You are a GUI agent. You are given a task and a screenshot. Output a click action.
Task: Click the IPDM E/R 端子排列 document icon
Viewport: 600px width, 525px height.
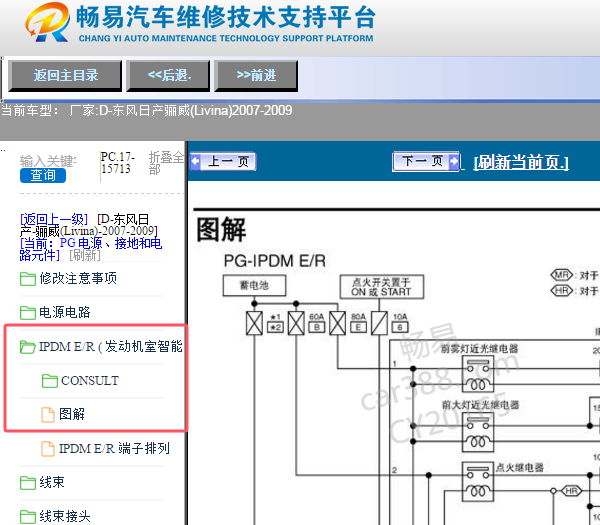[x=48, y=449]
